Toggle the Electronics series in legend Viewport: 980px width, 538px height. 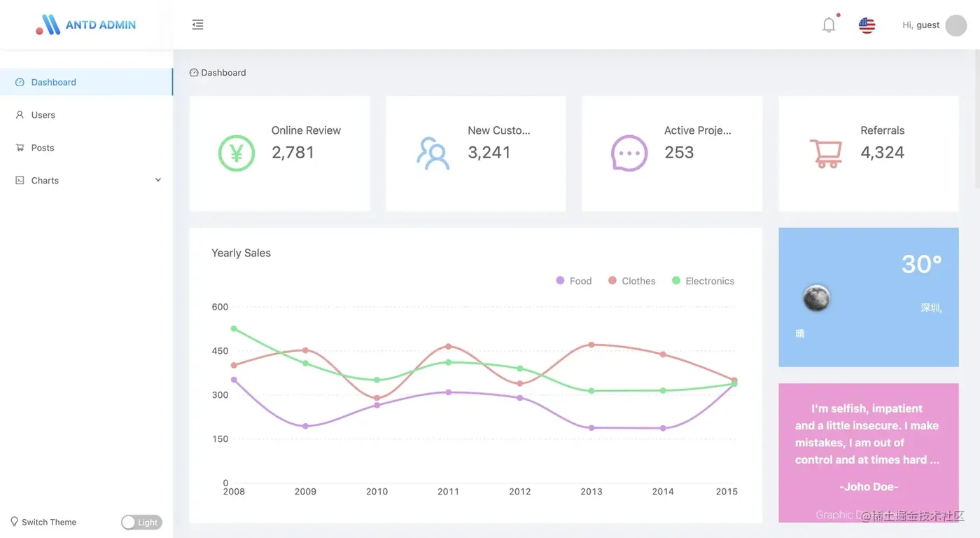click(703, 281)
